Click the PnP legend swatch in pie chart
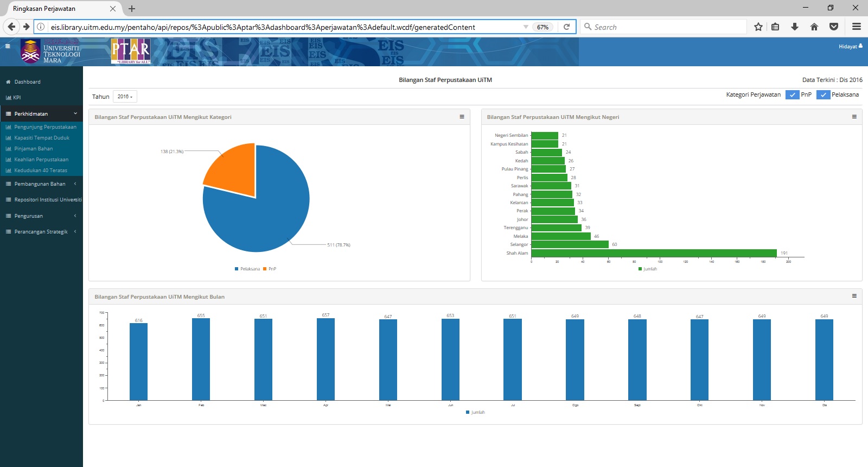Screen dimensions: 868x467 pyautogui.click(x=265, y=269)
